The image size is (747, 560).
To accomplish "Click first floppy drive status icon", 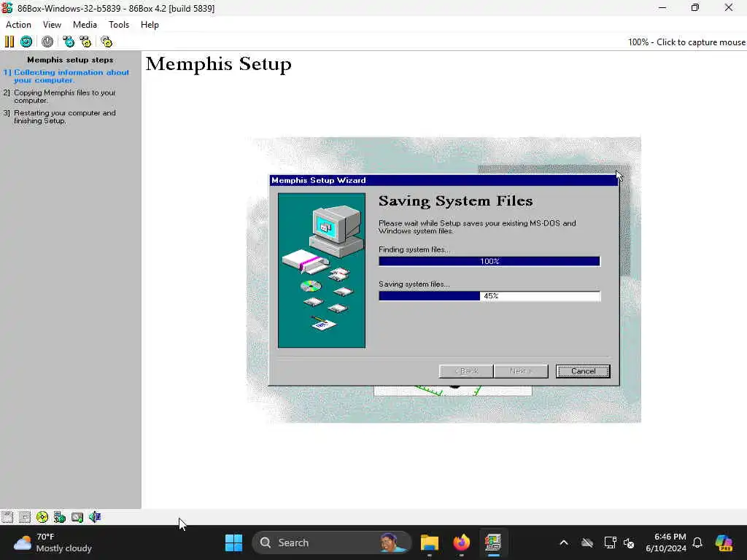I will click(7, 517).
